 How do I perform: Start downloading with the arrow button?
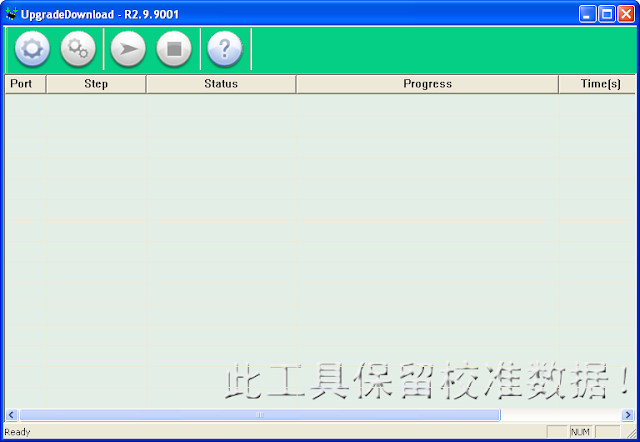click(128, 49)
